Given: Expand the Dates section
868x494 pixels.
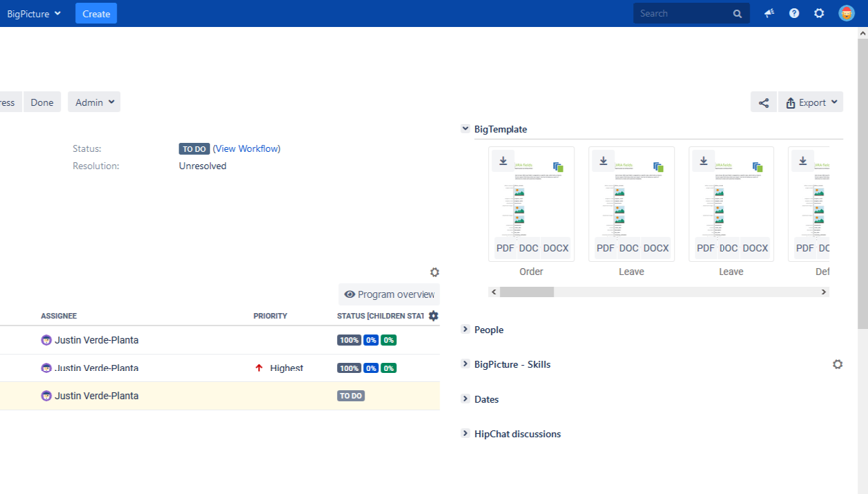Looking at the screenshot, I should (465, 398).
